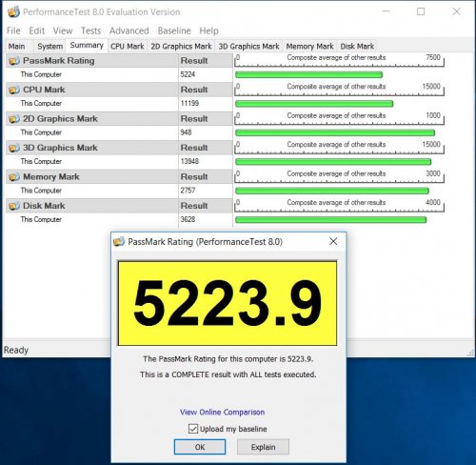Click the green 3D Graphics Mark result bar
This screenshot has width=476, height=465.
pyautogui.click(x=333, y=162)
